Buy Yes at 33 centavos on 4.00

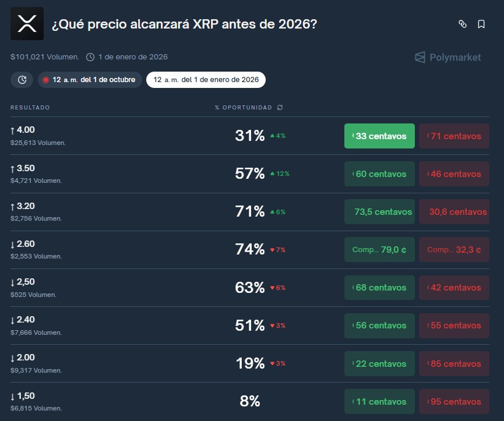point(379,136)
